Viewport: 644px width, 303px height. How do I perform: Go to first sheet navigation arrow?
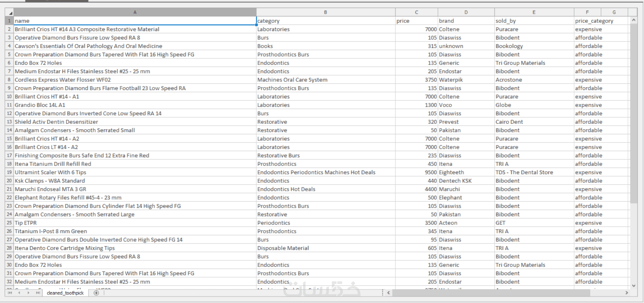point(10,293)
